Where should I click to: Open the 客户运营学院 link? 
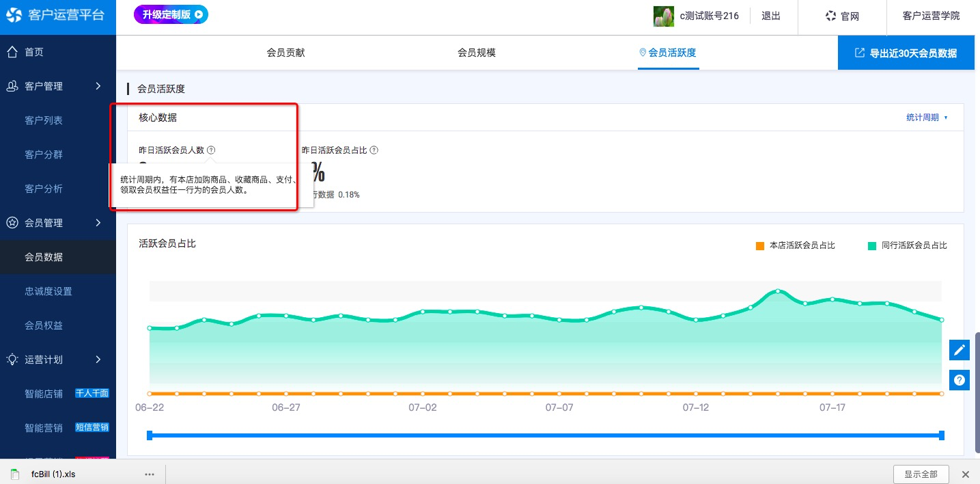931,16
